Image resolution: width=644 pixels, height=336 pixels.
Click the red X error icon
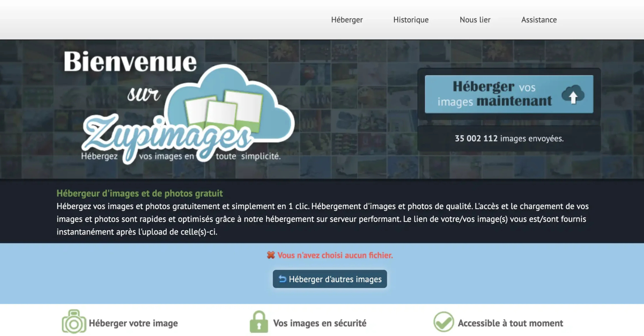[271, 255]
